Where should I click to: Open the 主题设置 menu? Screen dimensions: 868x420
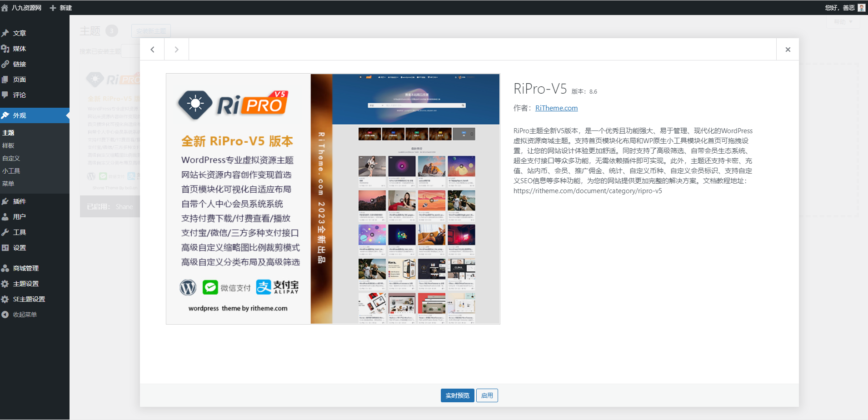26,284
